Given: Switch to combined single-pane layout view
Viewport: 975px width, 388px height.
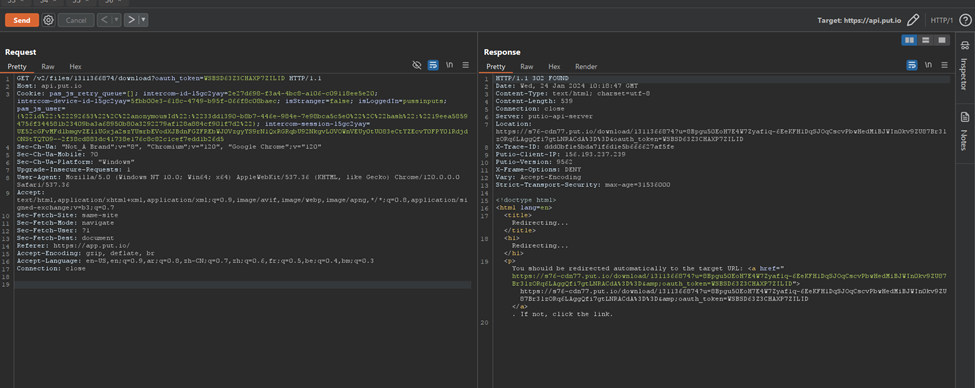Looking at the screenshot, I should pos(942,40).
